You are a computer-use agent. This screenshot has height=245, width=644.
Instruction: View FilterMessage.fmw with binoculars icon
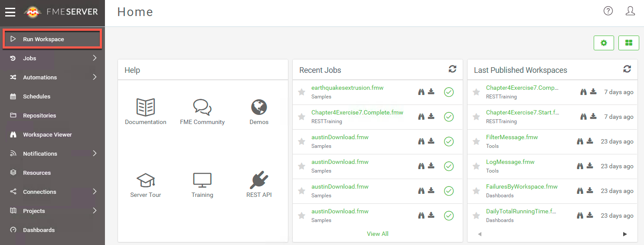coord(580,141)
